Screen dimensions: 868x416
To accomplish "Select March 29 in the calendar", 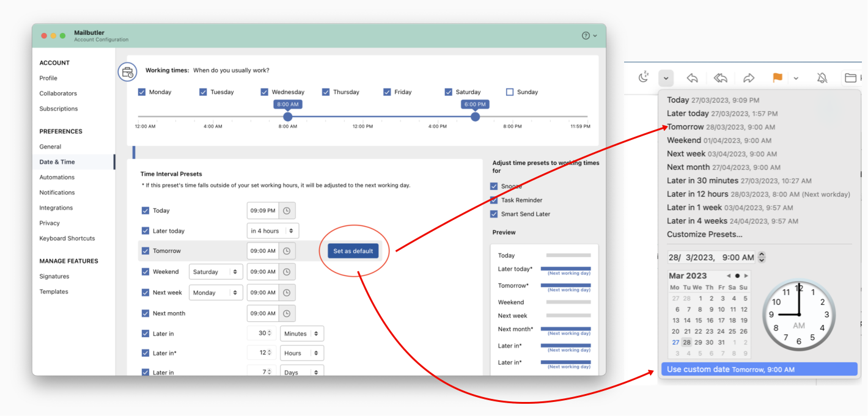I will 699,342.
